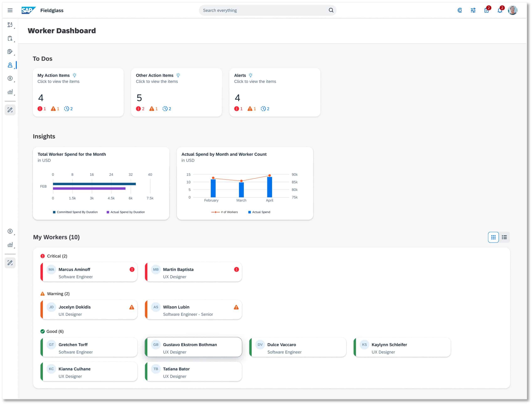Select the clipboard icon in the sidebar
The width and height of the screenshot is (532, 404).
click(10, 38)
